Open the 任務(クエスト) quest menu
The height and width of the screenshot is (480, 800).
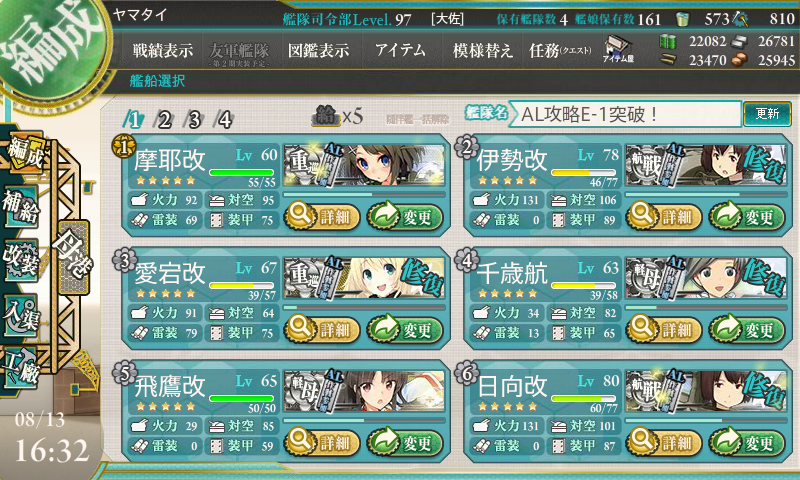coord(560,50)
